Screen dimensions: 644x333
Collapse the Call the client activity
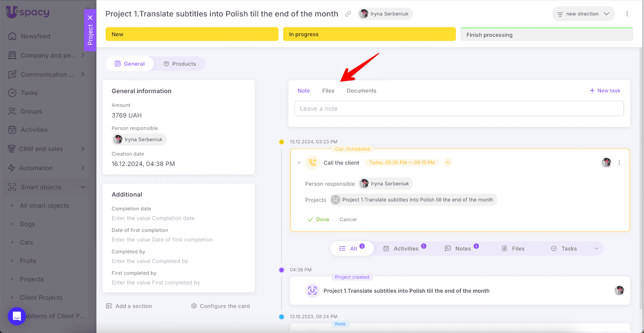point(299,163)
